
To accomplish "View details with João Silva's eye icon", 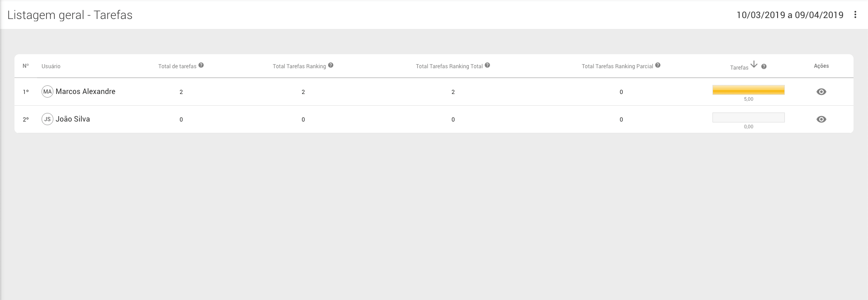I will [x=821, y=119].
